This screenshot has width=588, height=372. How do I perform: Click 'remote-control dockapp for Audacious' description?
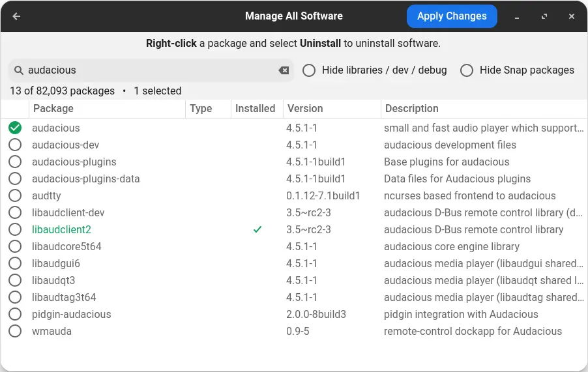click(473, 331)
